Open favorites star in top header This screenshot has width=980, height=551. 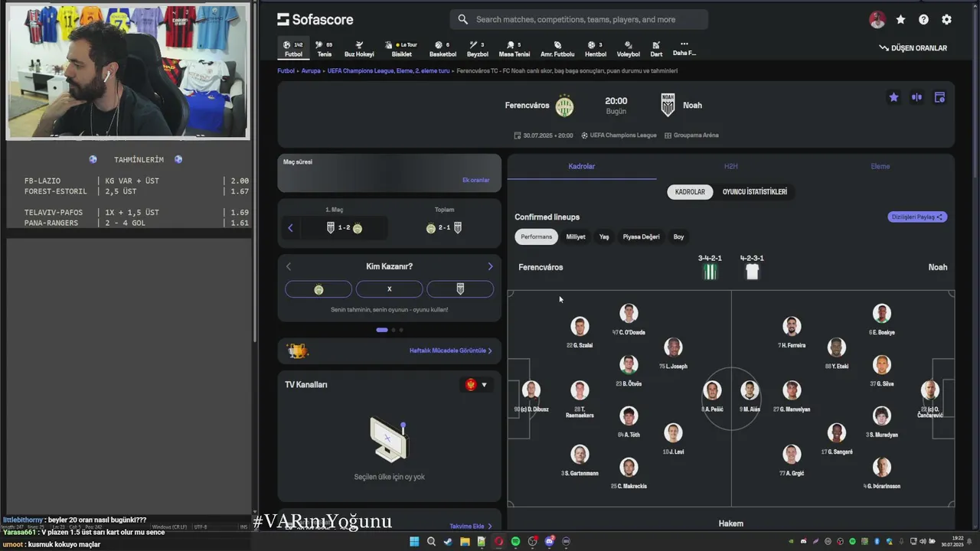point(900,20)
